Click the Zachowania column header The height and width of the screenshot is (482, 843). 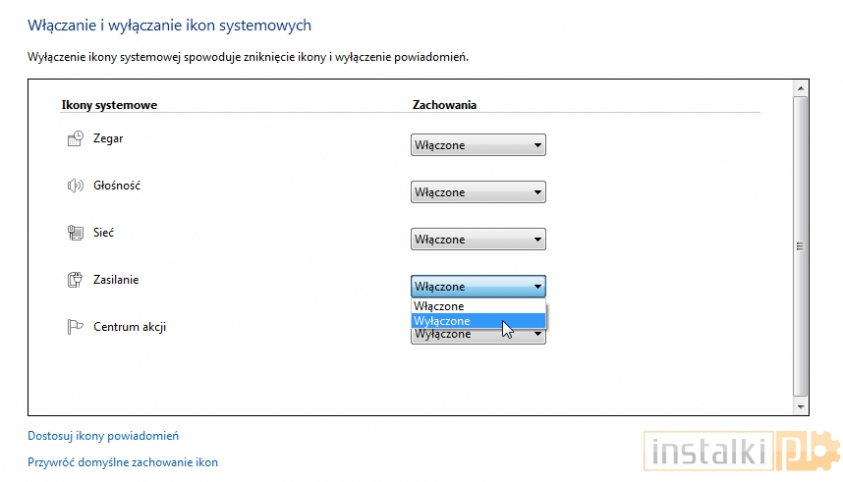[x=444, y=104]
